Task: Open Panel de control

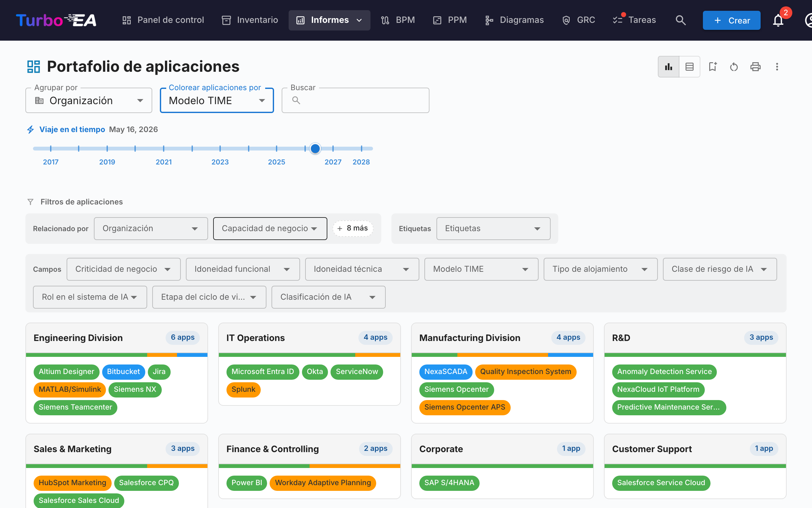Action: tap(163, 20)
